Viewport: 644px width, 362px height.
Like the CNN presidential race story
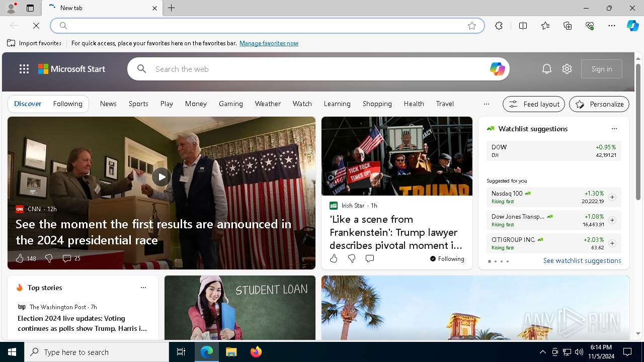tap(20, 258)
